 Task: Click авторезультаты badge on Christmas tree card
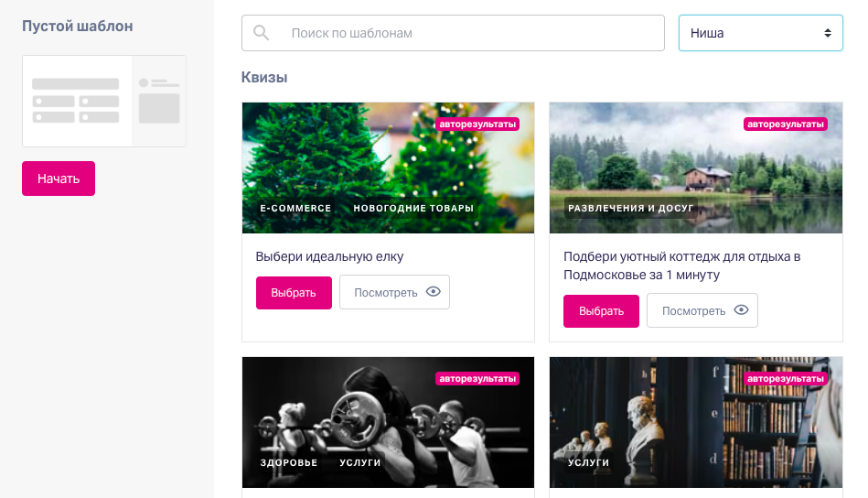(477, 124)
